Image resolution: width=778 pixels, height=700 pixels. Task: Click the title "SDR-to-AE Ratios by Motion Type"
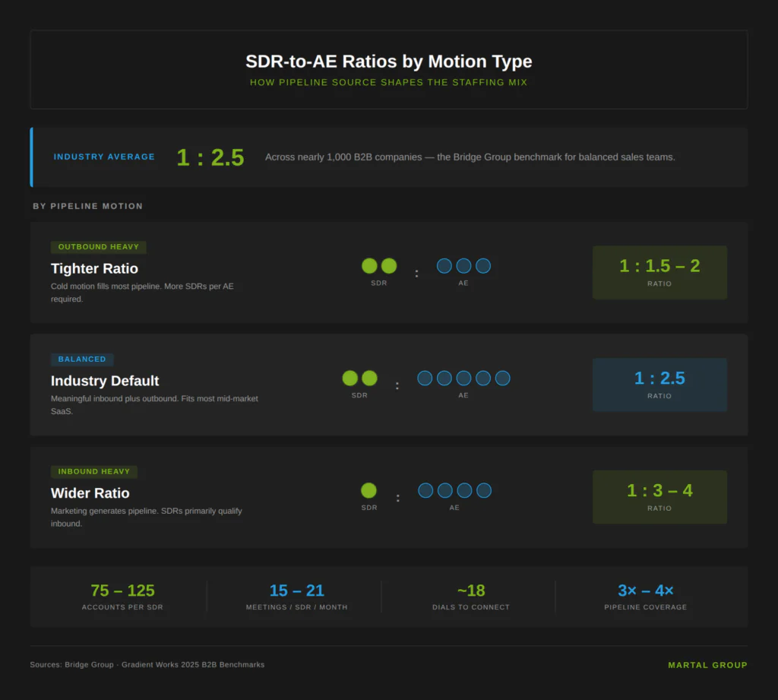click(388, 62)
